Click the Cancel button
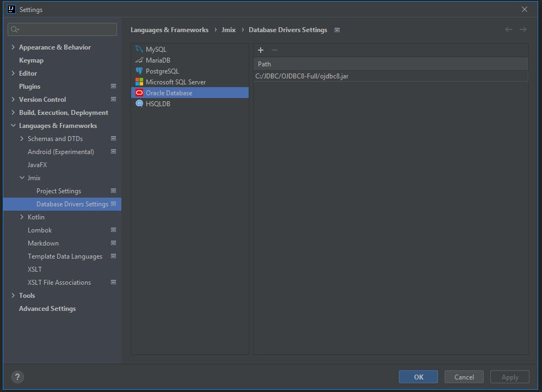The image size is (542, 392). point(464,377)
